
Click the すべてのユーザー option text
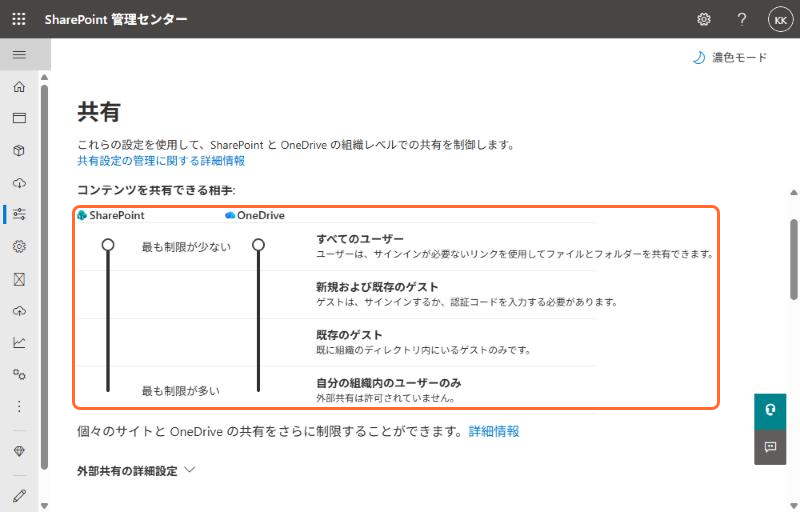[360, 239]
